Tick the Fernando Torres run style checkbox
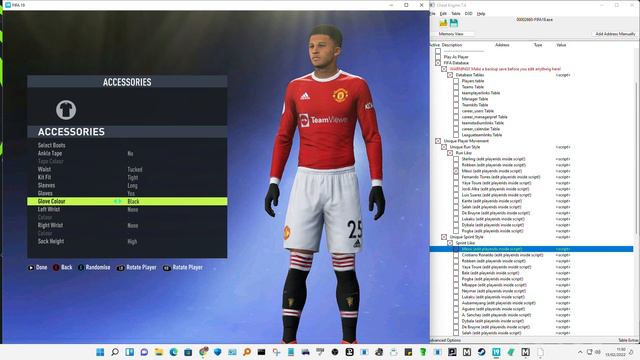640x360 pixels. (456, 177)
